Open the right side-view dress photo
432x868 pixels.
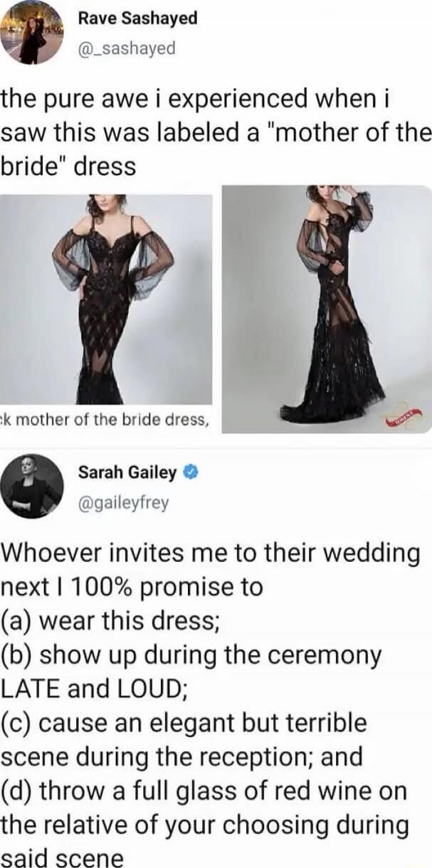[327, 308]
